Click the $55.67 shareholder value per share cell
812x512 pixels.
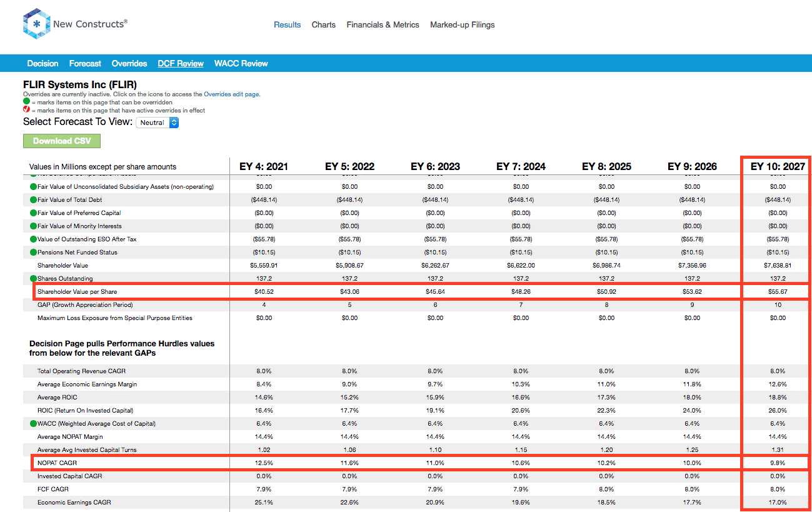(x=778, y=292)
